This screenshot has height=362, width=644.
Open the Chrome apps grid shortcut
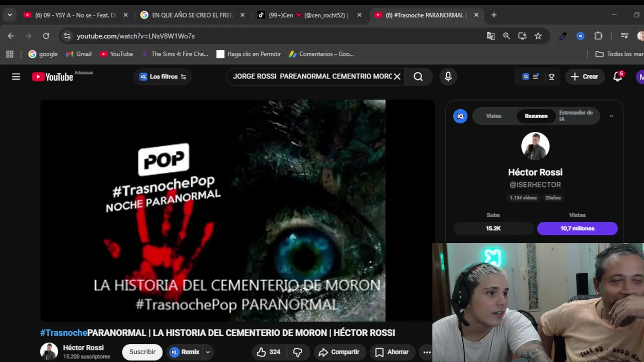(10, 54)
